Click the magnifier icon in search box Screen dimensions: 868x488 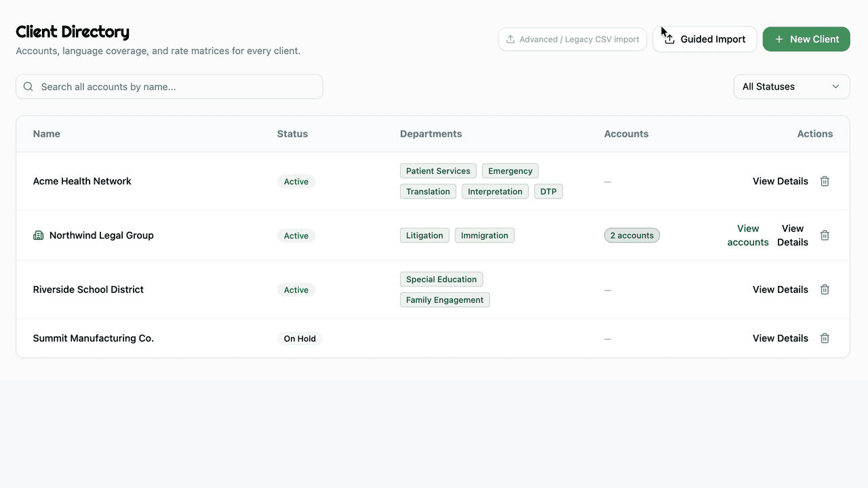pos(28,87)
